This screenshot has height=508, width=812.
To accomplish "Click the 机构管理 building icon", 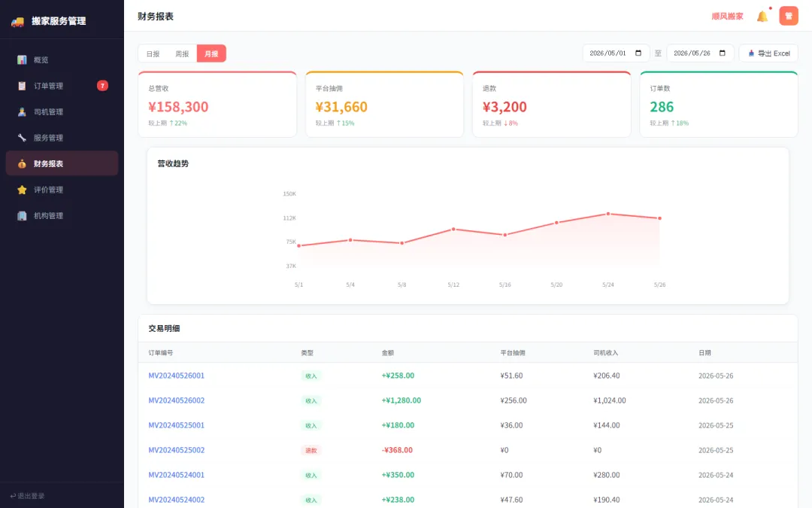I will pos(22,216).
